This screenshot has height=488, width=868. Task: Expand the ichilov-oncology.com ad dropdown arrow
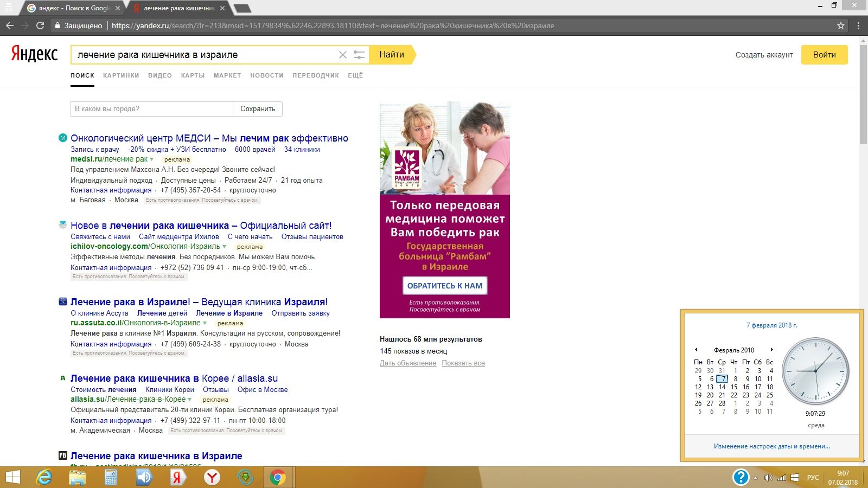tap(225, 247)
